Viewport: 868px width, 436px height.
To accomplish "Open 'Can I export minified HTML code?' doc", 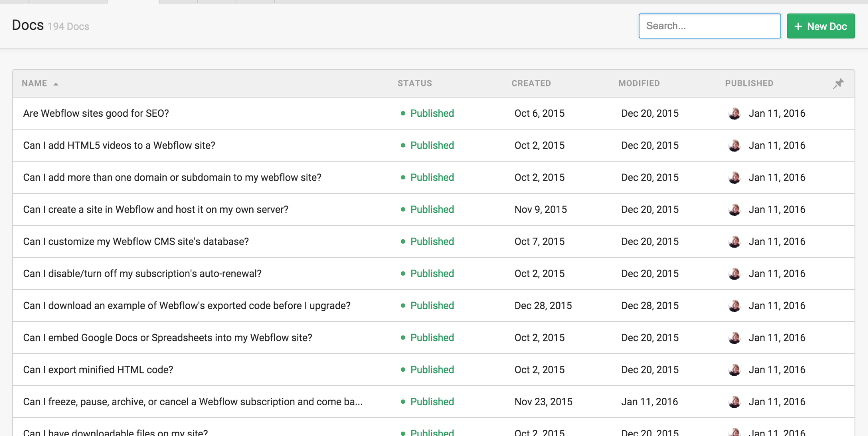I will [98, 370].
